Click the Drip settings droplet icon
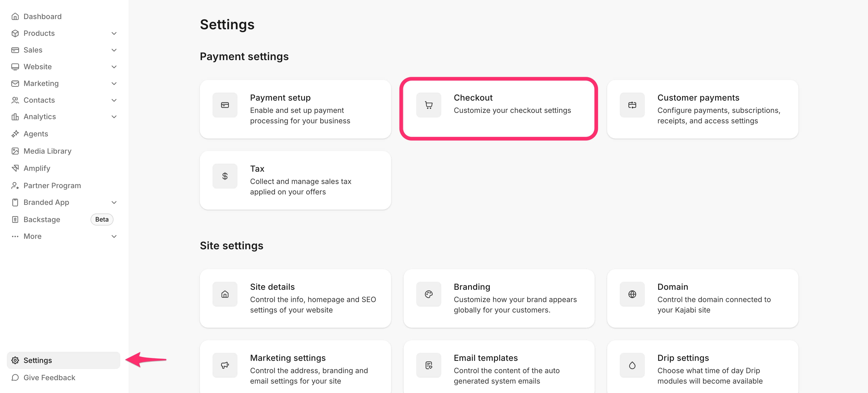The width and height of the screenshot is (868, 393). 632,365
